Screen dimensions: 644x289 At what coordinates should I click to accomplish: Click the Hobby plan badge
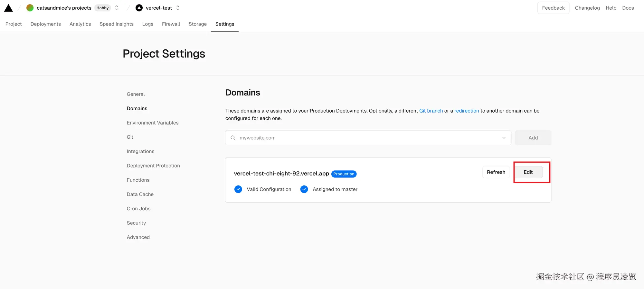102,8
